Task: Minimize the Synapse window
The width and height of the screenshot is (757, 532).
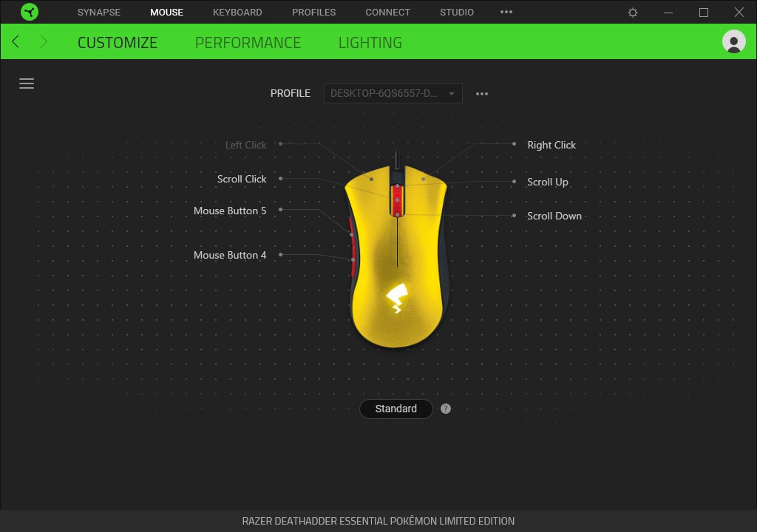Action: coord(668,13)
